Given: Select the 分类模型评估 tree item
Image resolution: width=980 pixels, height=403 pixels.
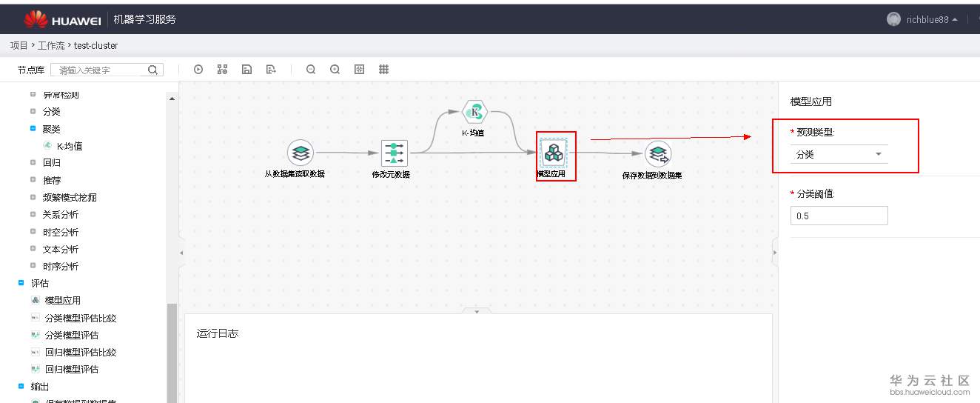Looking at the screenshot, I should click(72, 335).
